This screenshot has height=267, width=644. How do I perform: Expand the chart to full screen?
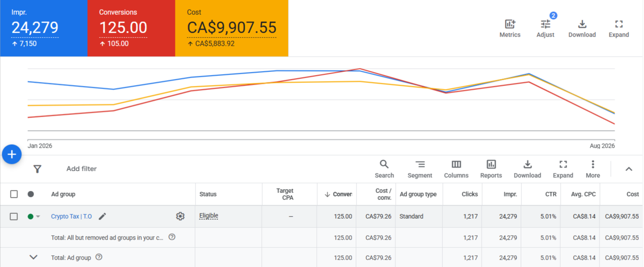coord(619,29)
